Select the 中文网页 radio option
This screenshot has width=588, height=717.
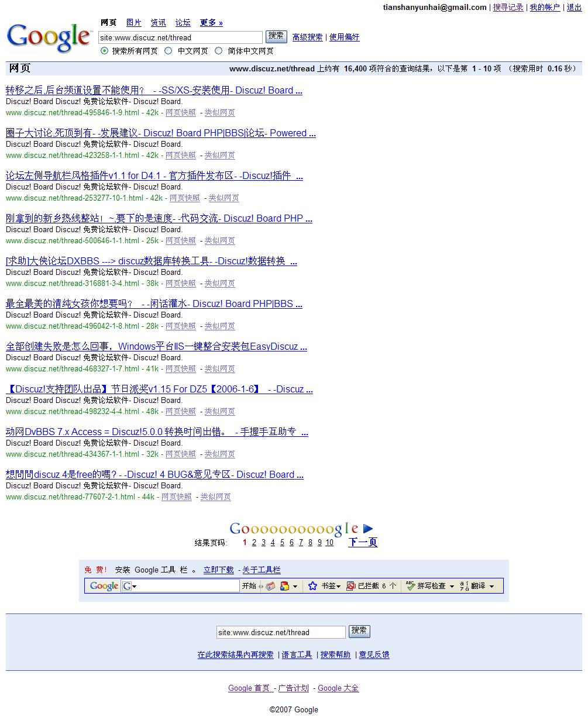[169, 51]
